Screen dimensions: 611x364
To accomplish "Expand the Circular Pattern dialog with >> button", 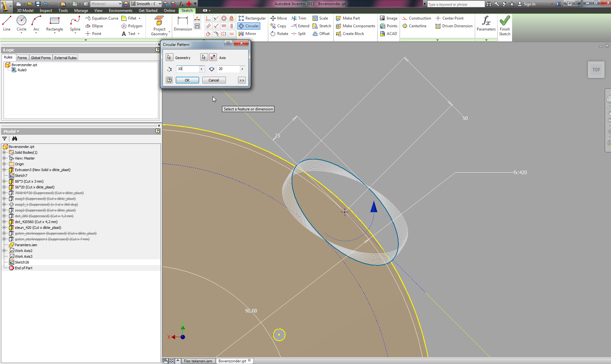I will (x=241, y=80).
